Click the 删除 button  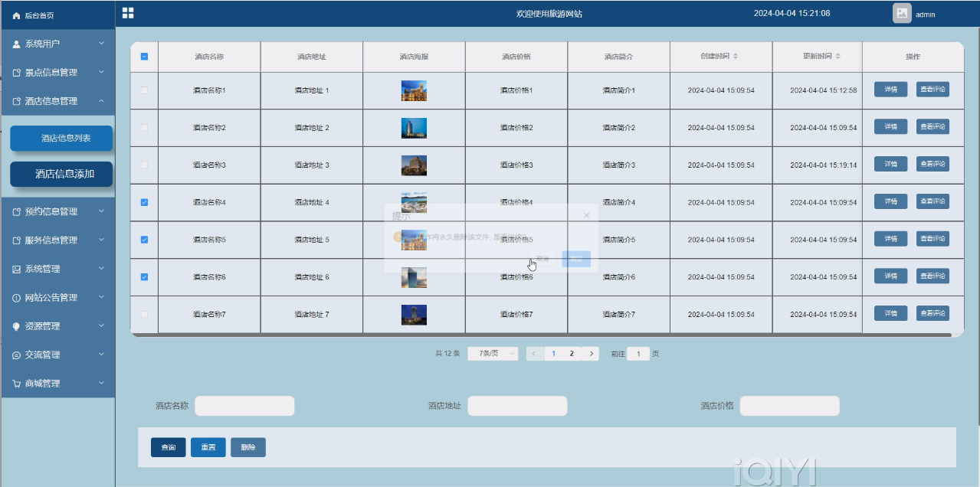point(248,447)
